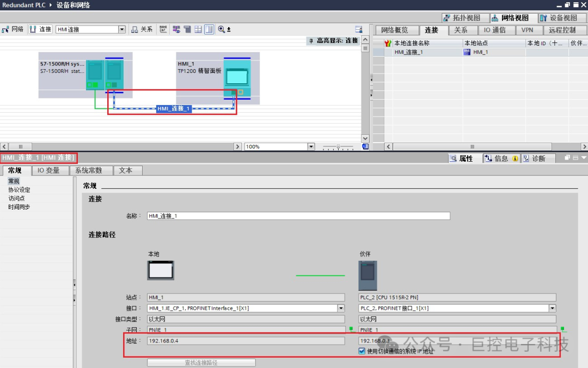This screenshot has height=368, width=588.
Task: Click the red-yellow-green filter column icon
Action: point(388,43)
